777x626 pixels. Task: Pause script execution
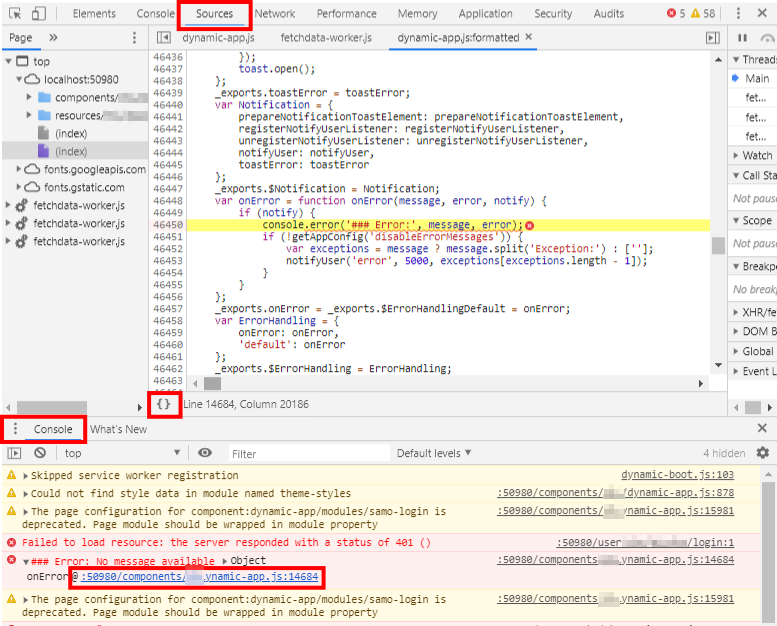[x=742, y=38]
